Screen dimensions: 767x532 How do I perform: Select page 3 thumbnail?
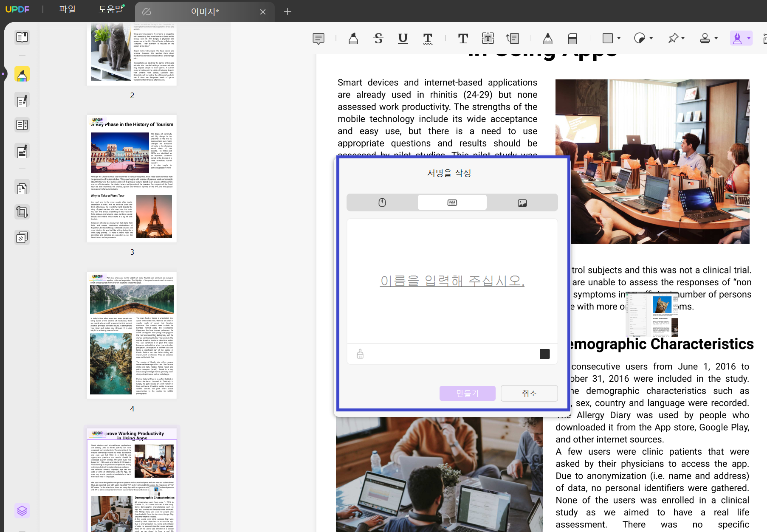(132, 179)
